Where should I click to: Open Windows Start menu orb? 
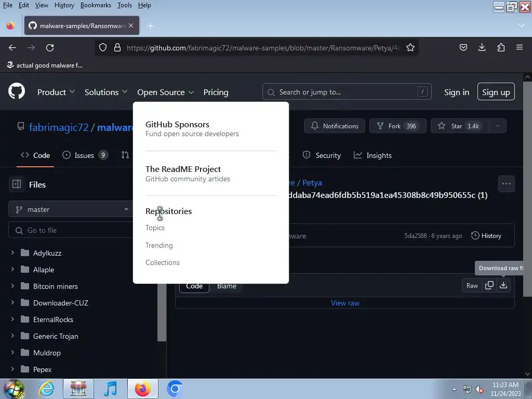point(14,389)
